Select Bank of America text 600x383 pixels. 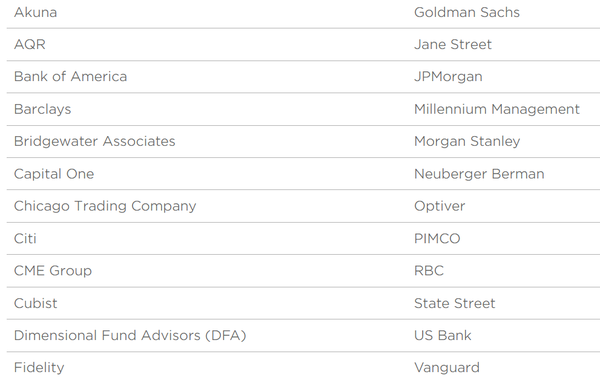pyautogui.click(x=70, y=77)
